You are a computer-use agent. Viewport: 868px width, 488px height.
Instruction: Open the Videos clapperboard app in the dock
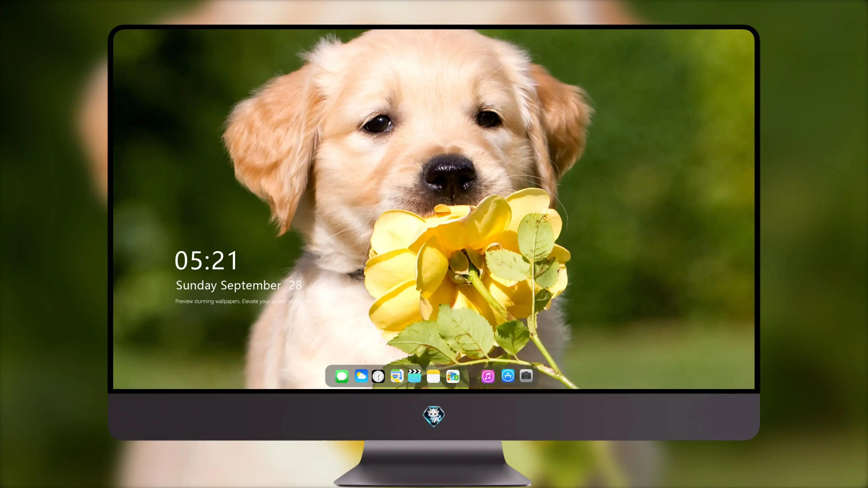click(415, 376)
